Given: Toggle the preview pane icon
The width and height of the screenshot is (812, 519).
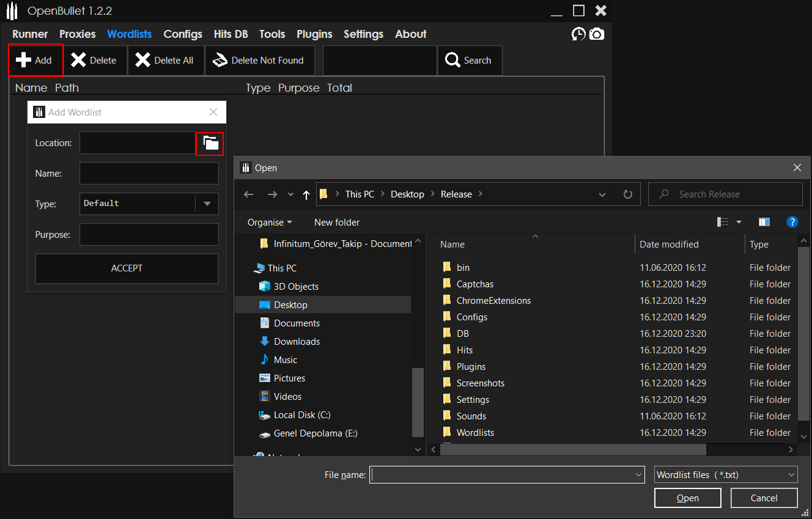Looking at the screenshot, I should pos(764,223).
